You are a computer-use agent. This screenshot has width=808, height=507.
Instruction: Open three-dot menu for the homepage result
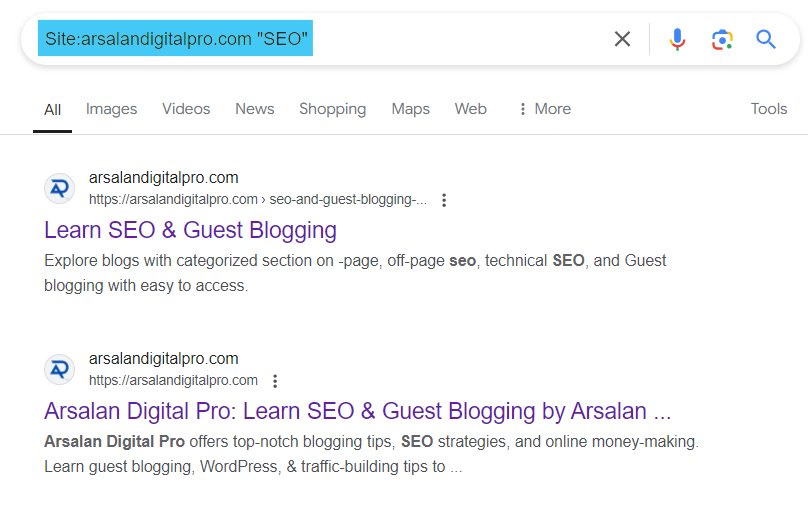click(275, 381)
